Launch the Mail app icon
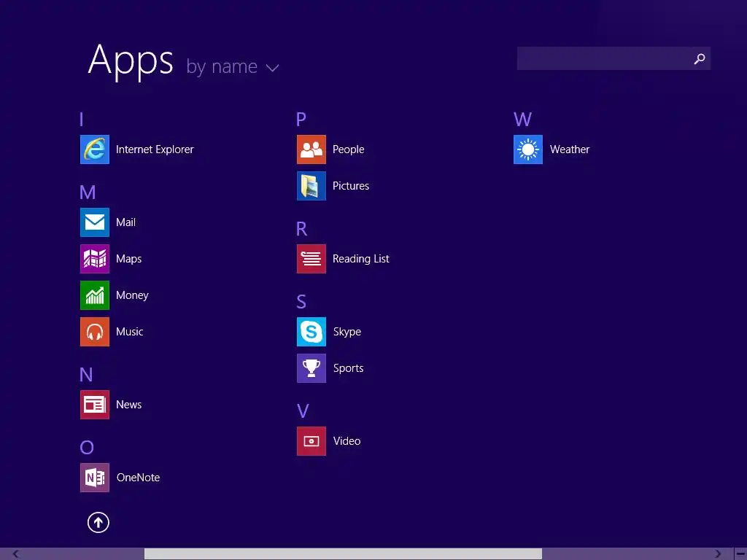The height and width of the screenshot is (560, 747). pos(94,222)
